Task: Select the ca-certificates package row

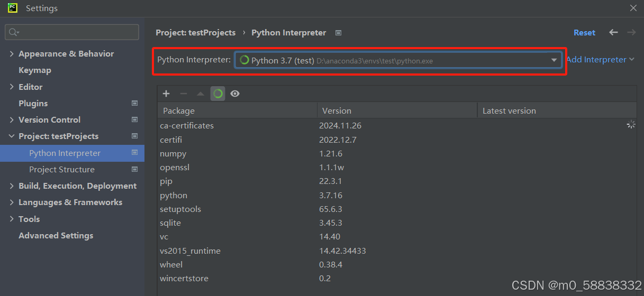Action: 397,125
